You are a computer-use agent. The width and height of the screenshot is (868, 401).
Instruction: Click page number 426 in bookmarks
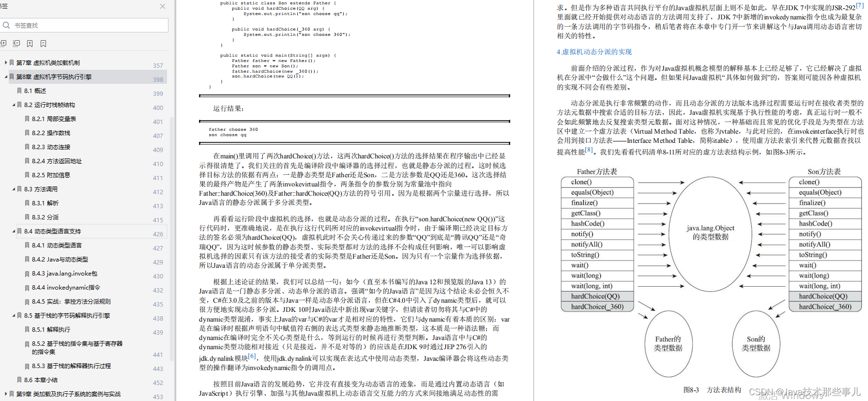tap(158, 234)
